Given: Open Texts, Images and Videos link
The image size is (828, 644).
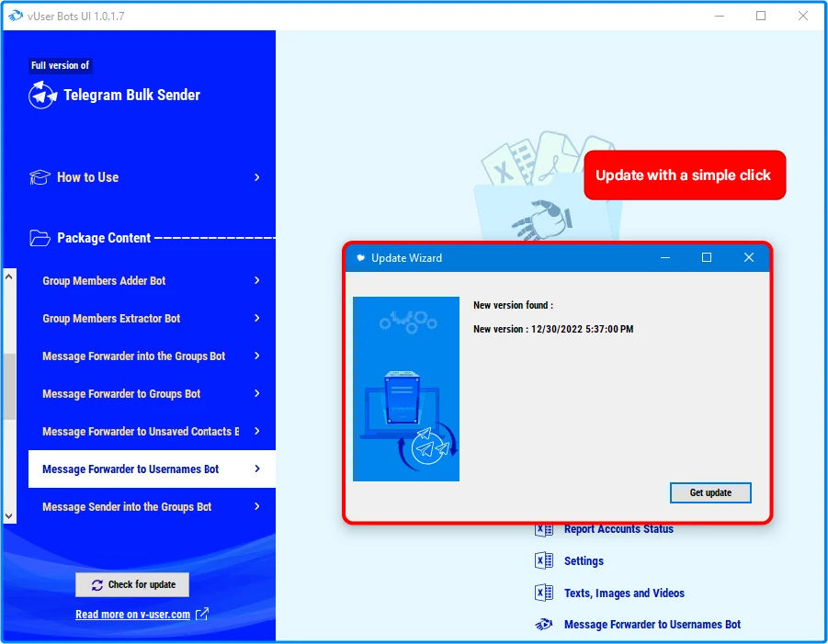Looking at the screenshot, I should [x=624, y=593].
